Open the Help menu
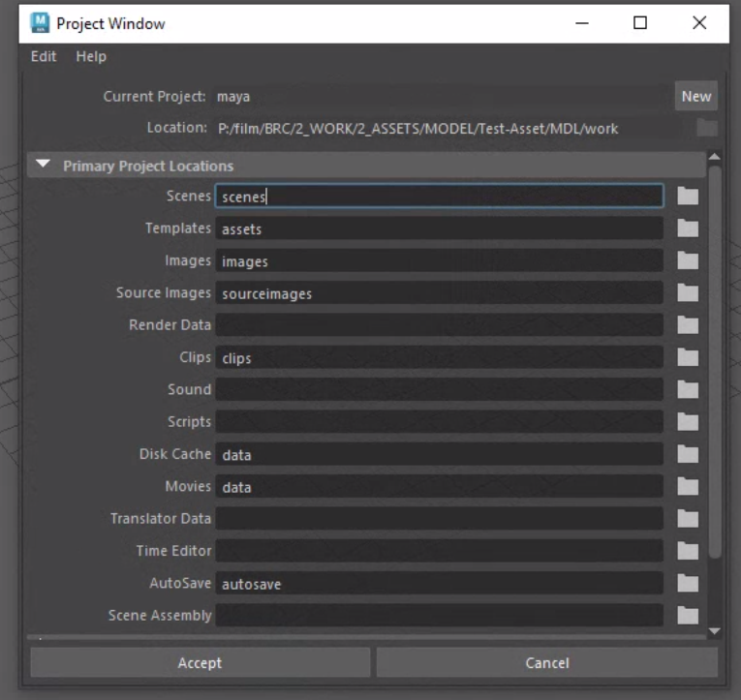The width and height of the screenshot is (741, 700). tap(91, 56)
